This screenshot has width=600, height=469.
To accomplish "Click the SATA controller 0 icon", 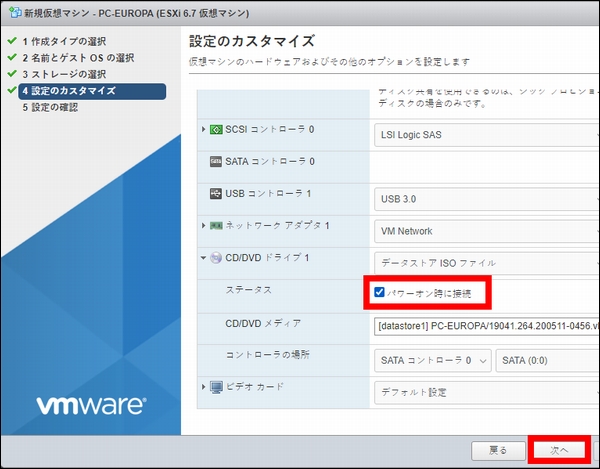I will click(216, 161).
